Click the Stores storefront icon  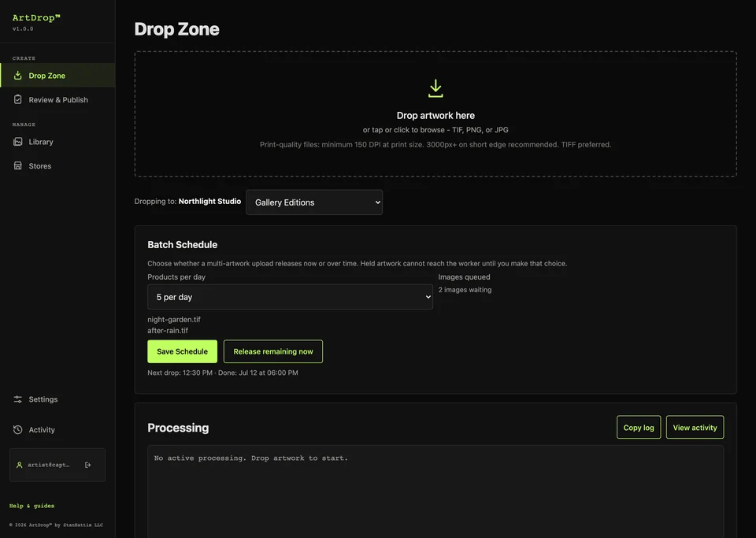(x=18, y=166)
